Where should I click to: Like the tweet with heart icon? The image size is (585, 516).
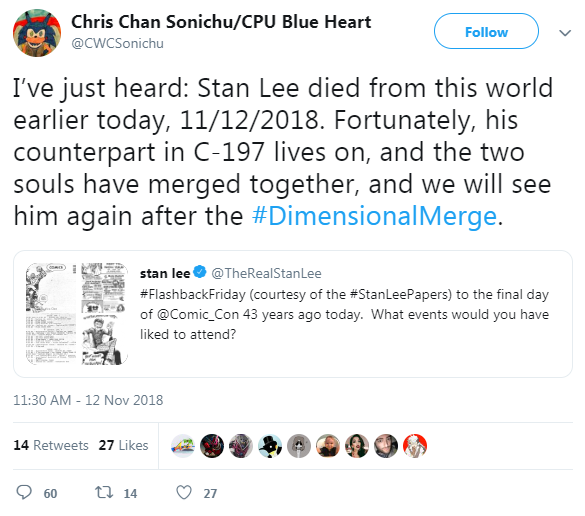pos(184,492)
